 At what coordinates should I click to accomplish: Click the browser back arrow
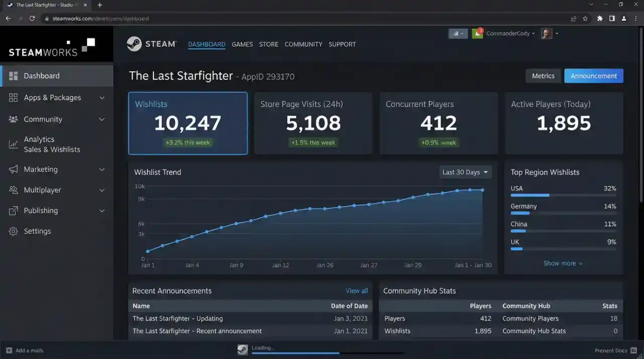(8, 19)
